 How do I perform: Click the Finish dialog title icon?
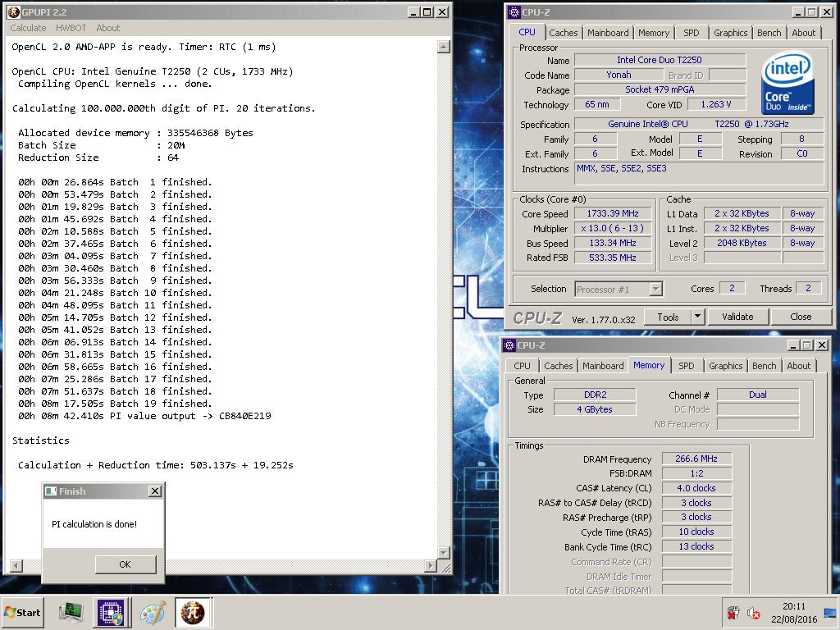[51, 491]
